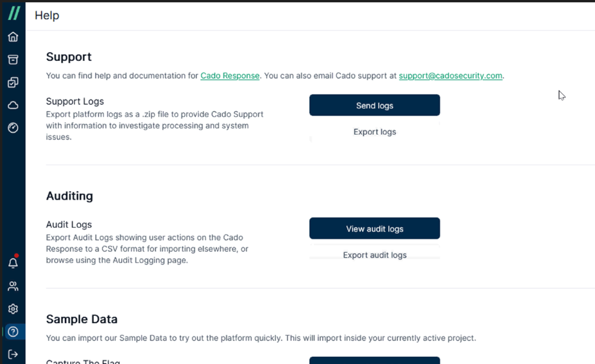Click the Export audit logs button

[375, 255]
